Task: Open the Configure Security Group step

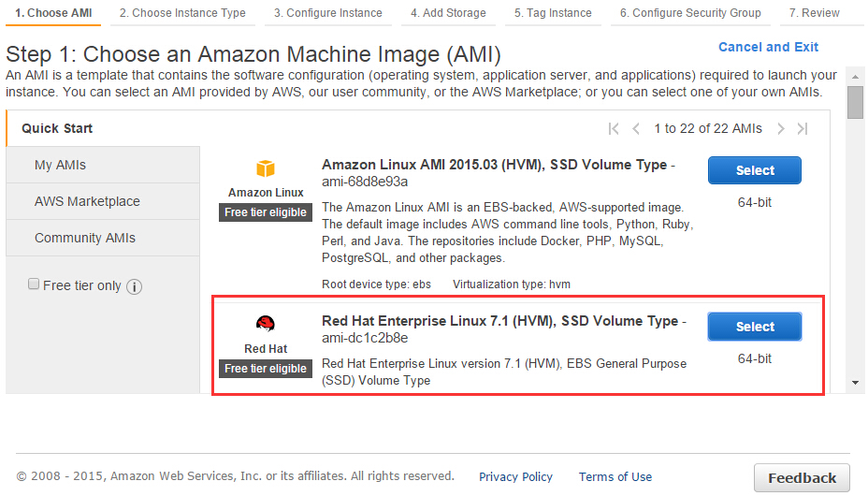Action: [x=690, y=13]
